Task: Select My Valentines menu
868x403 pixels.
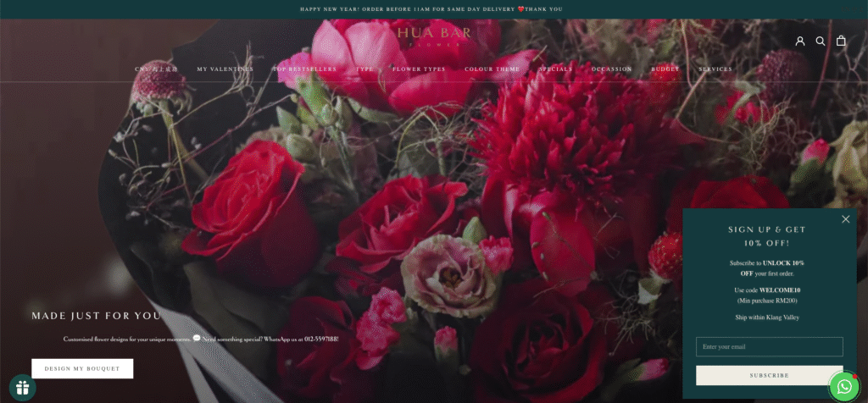Action: tap(225, 69)
